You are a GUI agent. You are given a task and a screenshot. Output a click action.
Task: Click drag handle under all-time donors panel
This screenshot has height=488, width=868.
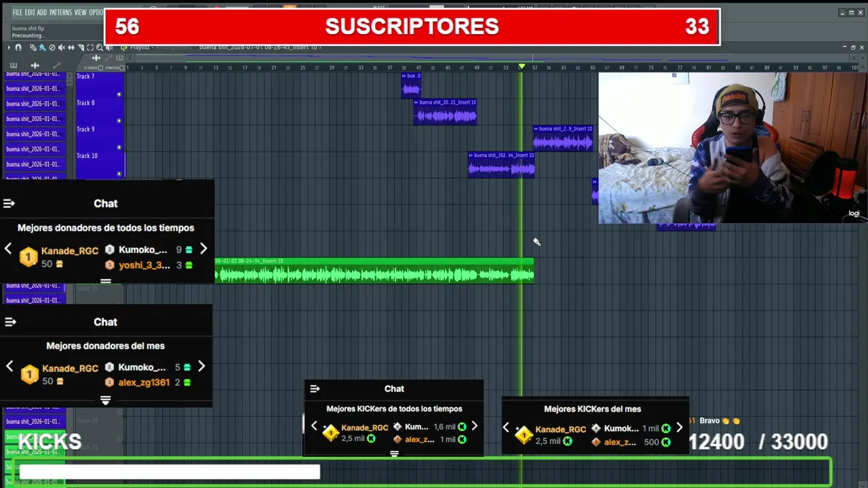[106, 281]
